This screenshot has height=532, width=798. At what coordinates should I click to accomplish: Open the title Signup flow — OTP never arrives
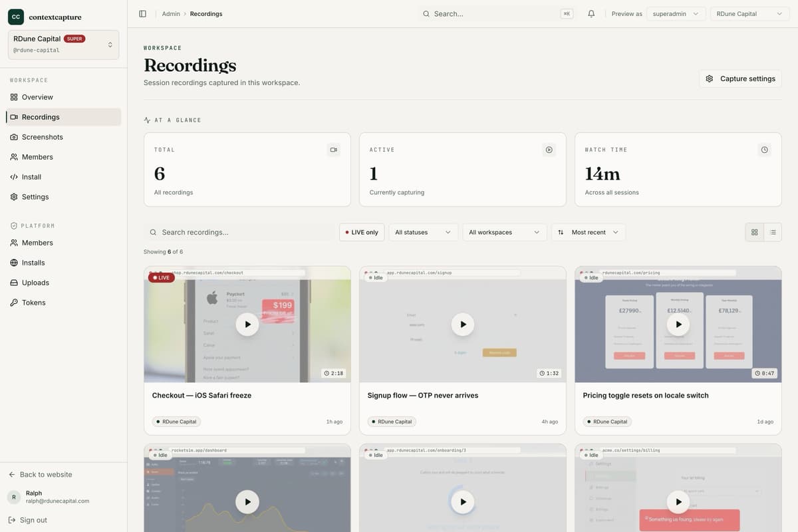(423, 395)
